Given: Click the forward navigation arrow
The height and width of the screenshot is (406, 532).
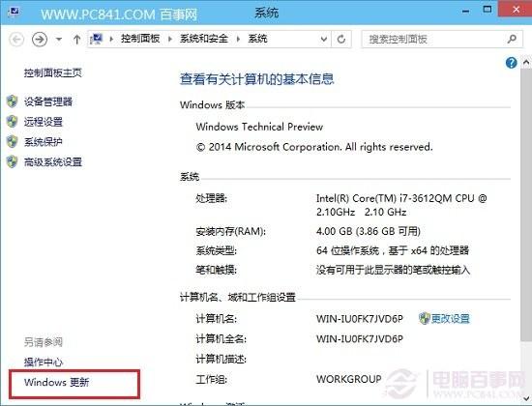Looking at the screenshot, I should (x=40, y=40).
